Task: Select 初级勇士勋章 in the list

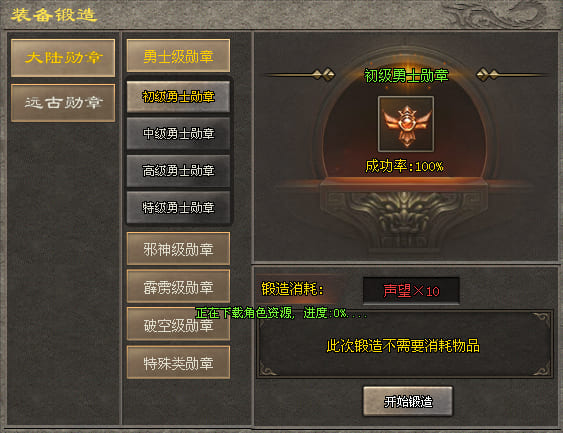Action: point(178,97)
